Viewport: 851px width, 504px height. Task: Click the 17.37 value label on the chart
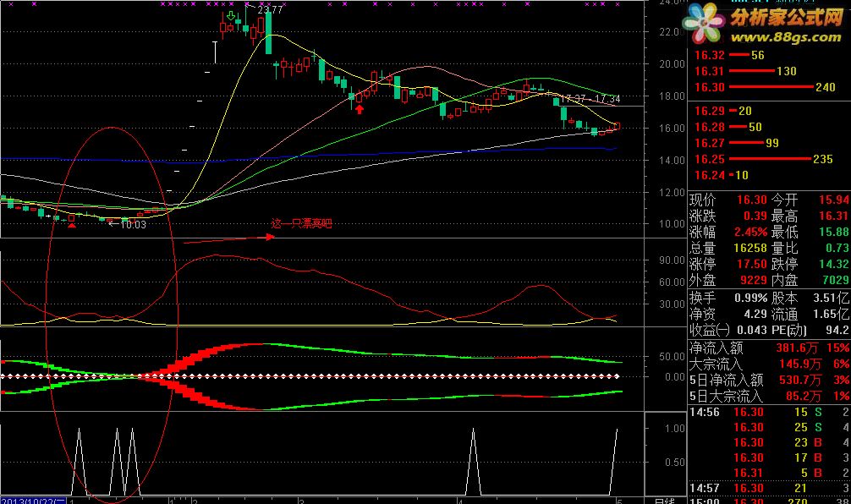click(x=574, y=99)
